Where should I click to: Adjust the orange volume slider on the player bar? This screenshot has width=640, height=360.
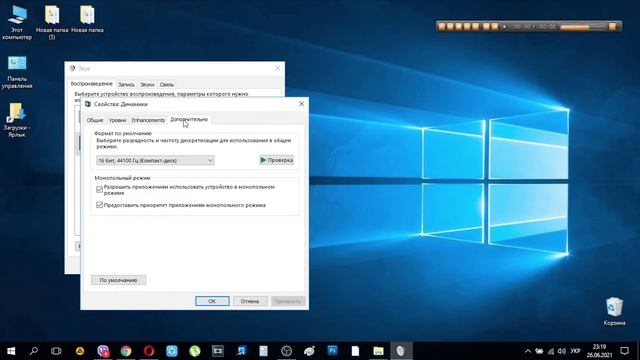click(x=583, y=27)
